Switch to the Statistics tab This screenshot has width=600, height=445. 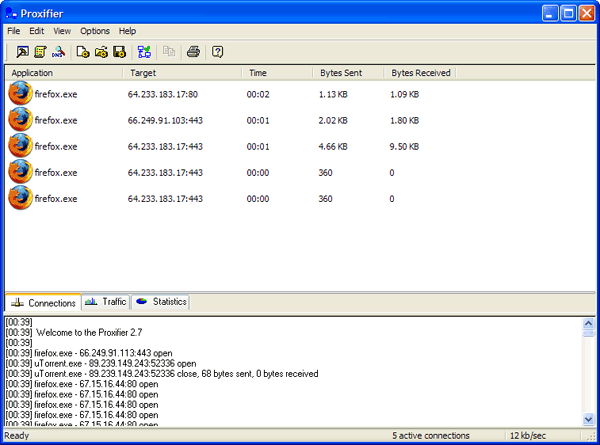[161, 302]
